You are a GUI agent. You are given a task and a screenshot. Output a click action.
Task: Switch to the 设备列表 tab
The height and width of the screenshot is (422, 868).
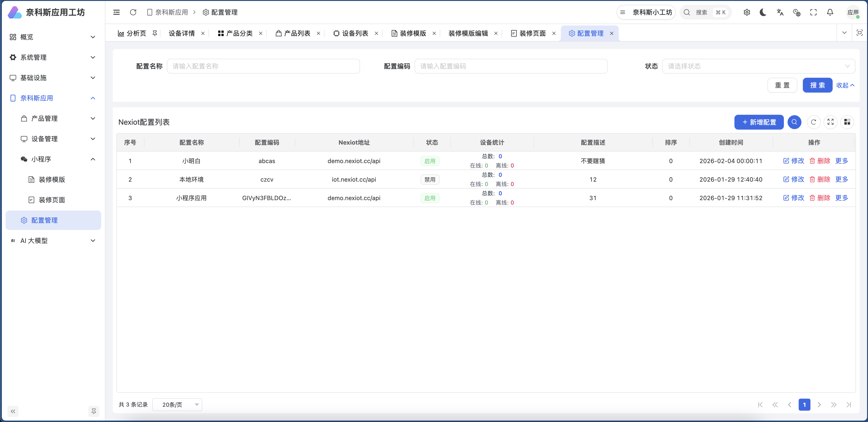point(355,33)
